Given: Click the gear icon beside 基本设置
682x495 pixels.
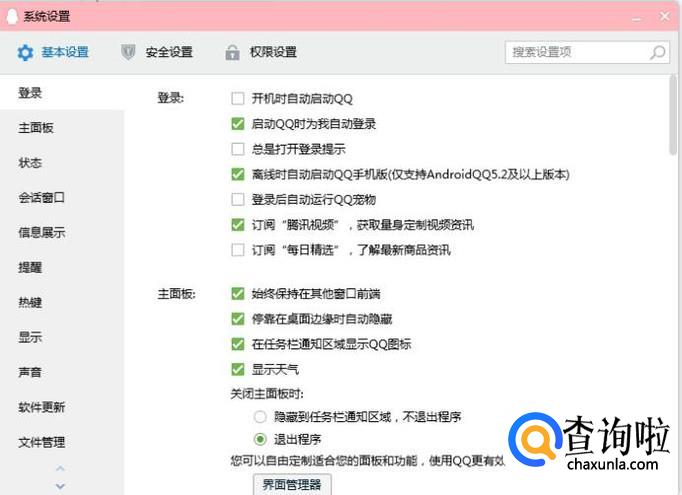Looking at the screenshot, I should (25, 53).
